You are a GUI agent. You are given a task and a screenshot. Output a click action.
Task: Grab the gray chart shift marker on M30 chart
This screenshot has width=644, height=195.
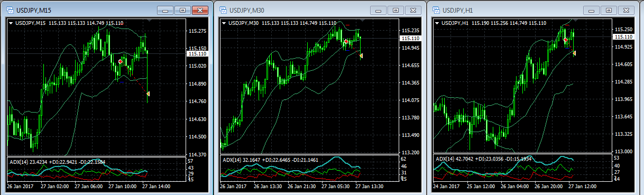coord(362,21)
